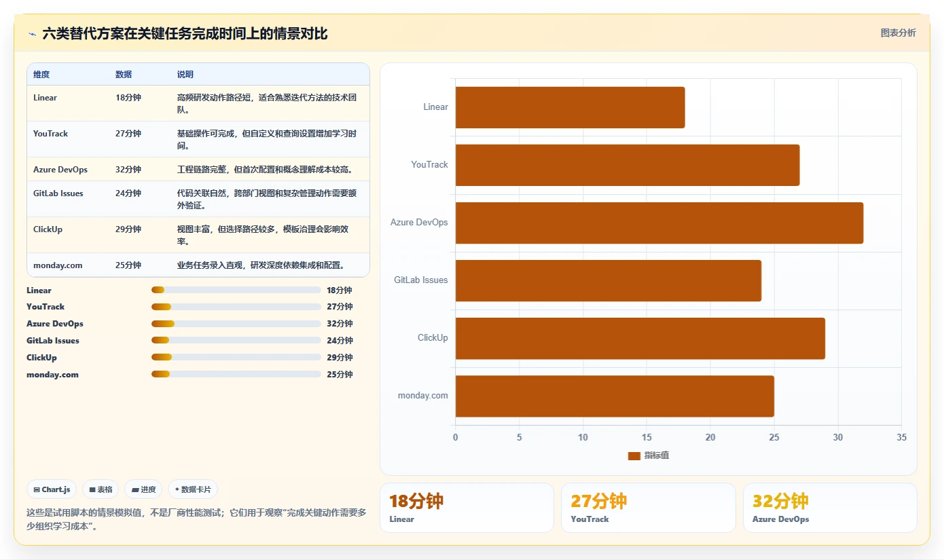Select the 进度 chip
The image size is (944, 560).
point(143,489)
